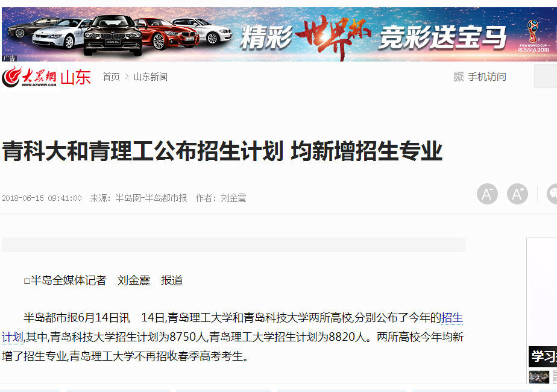Screen dimensions: 557x392
Task: Decrease article font size with A- icon
Action: pyautogui.click(x=487, y=194)
